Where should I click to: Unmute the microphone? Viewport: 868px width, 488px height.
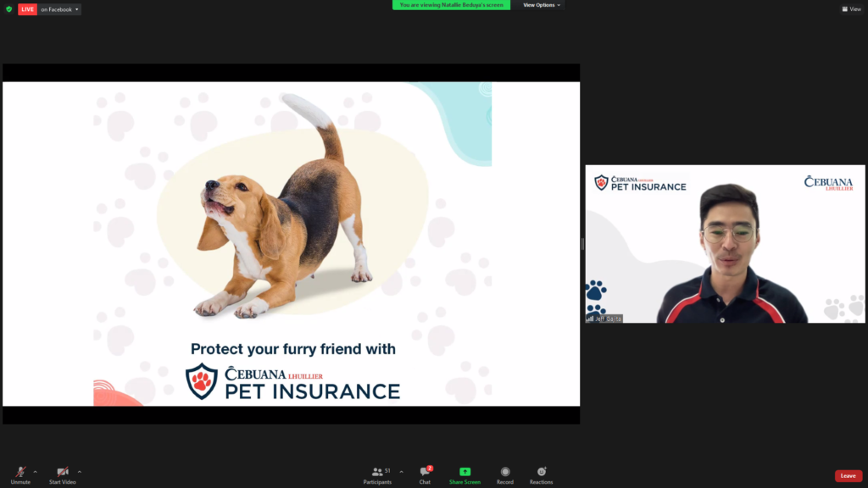[x=20, y=475]
